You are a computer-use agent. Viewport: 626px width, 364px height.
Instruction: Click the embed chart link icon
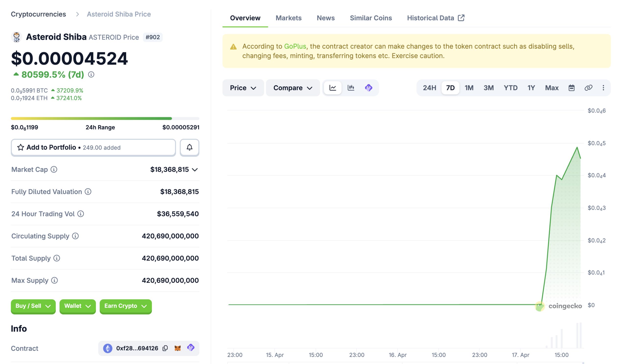589,88
